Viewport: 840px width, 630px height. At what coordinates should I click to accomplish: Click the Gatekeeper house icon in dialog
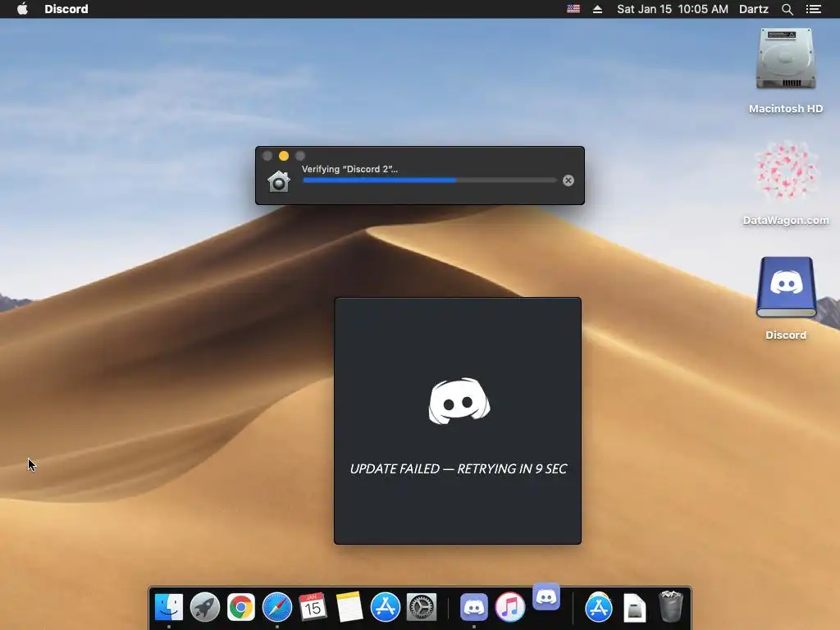pos(279,181)
